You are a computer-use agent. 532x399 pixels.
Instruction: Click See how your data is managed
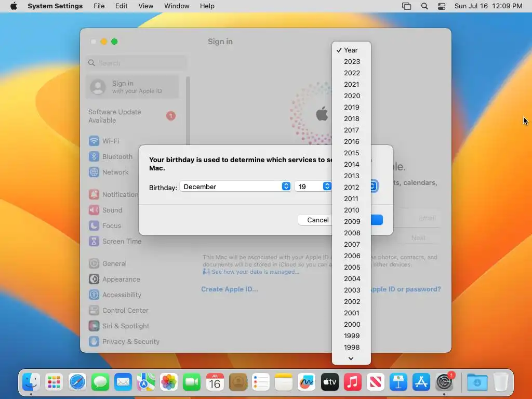pos(255,272)
